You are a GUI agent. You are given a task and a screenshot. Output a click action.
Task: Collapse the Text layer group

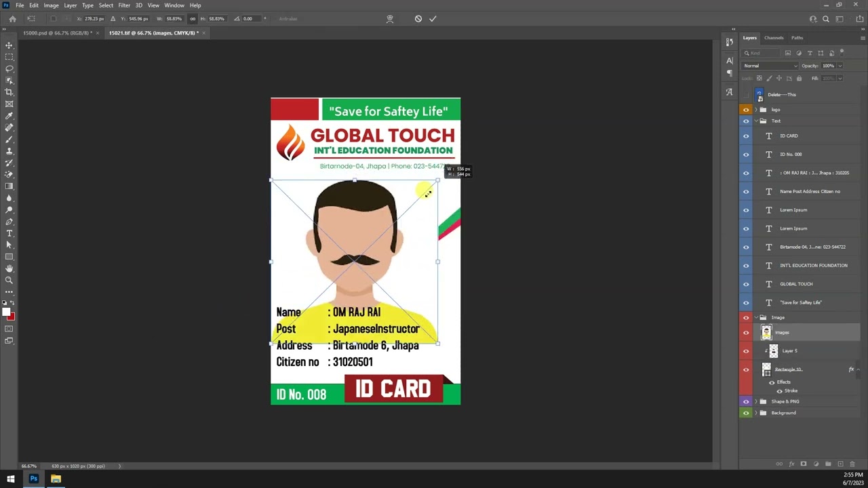pyautogui.click(x=756, y=121)
